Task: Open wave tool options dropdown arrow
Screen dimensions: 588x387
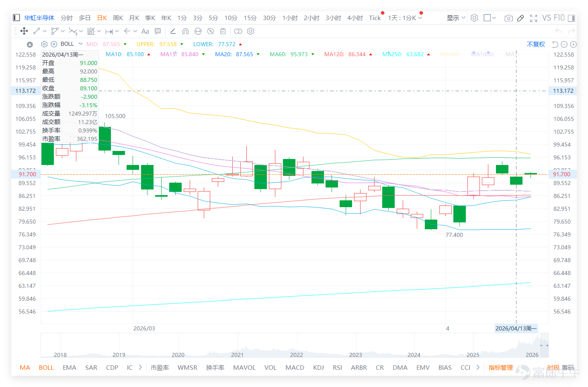Action: pos(81,31)
